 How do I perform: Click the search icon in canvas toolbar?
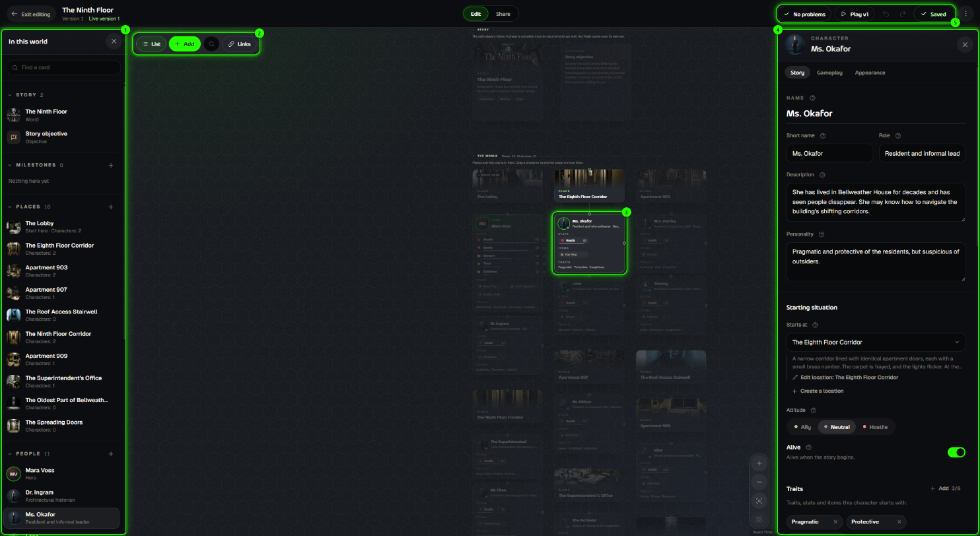point(211,44)
